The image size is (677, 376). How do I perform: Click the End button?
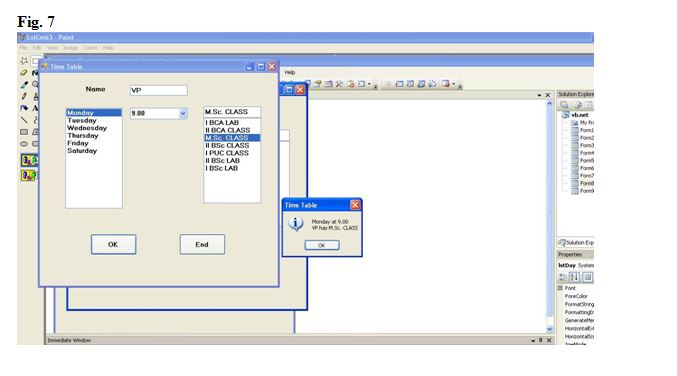pyautogui.click(x=202, y=244)
